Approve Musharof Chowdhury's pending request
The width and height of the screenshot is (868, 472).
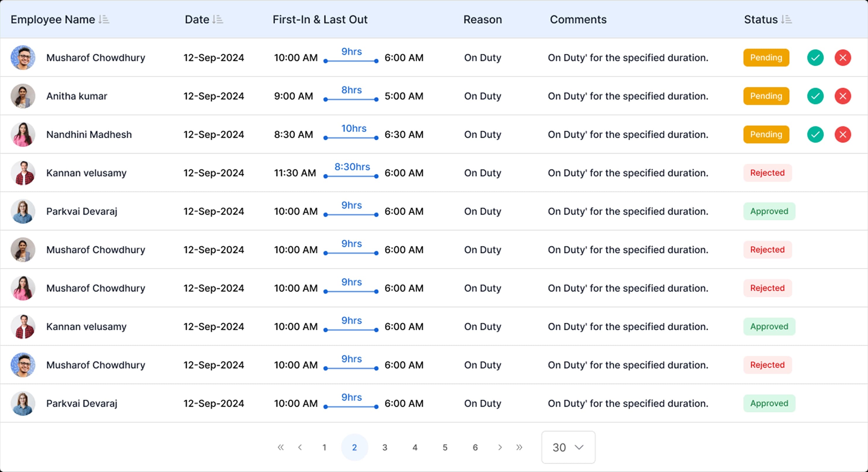click(x=815, y=58)
